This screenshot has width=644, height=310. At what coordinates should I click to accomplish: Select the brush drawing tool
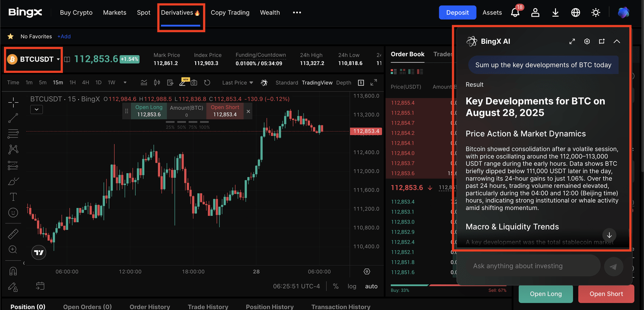[13, 181]
